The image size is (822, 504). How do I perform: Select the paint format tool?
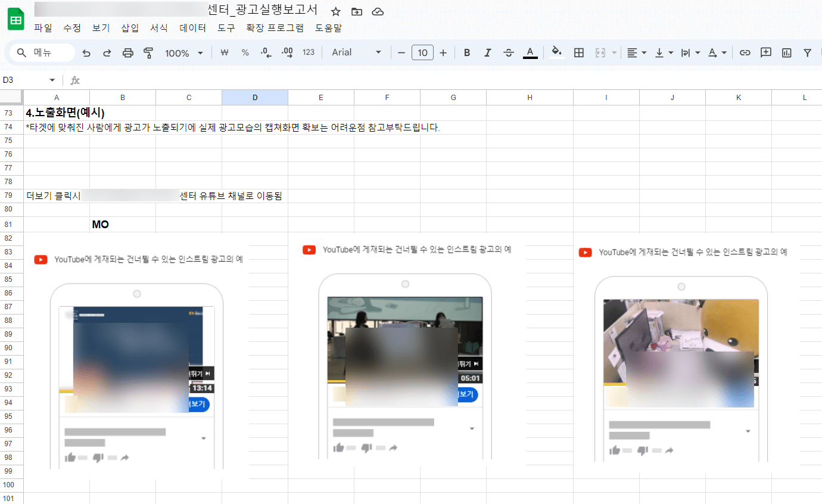tap(148, 52)
